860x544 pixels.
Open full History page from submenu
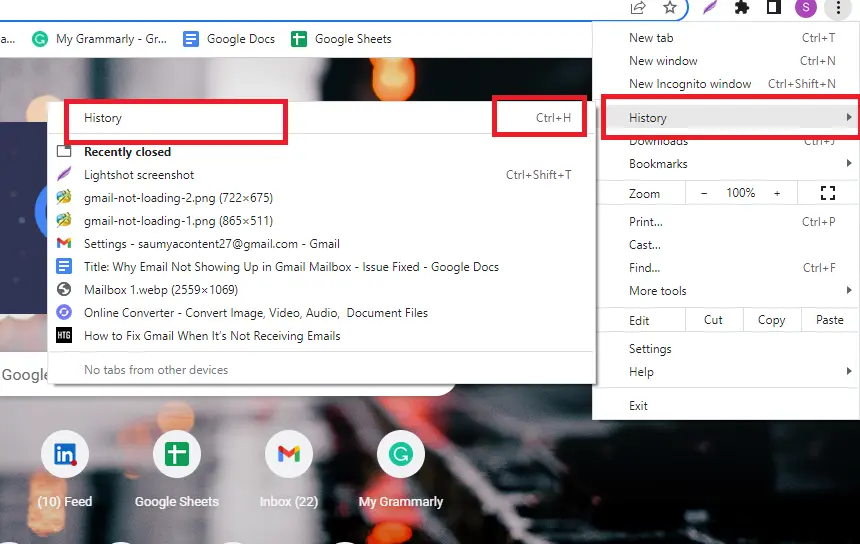(x=322, y=118)
